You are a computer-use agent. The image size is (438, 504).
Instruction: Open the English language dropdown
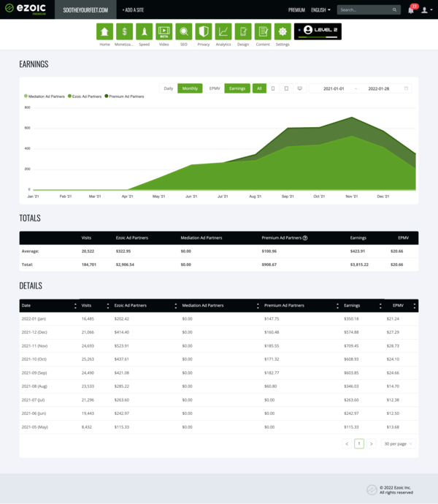point(320,10)
